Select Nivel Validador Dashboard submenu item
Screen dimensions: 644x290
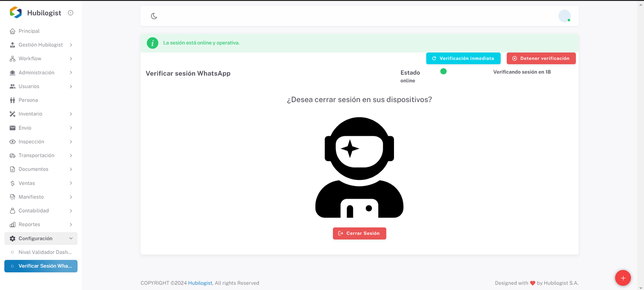[45, 252]
